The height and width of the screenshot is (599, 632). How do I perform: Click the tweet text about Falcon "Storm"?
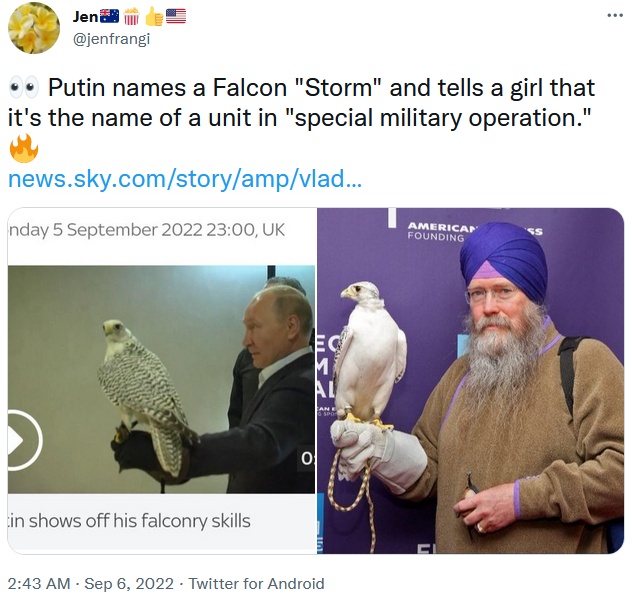pos(301,103)
